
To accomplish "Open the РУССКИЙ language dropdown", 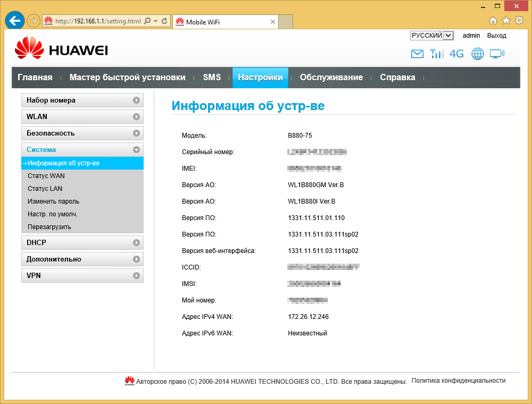I will [431, 36].
